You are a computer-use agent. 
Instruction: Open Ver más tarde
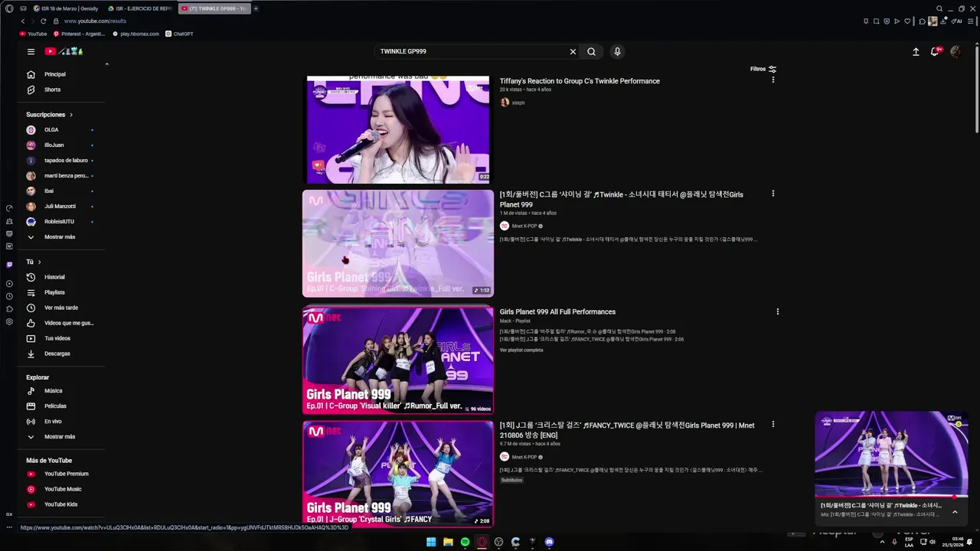(61, 308)
